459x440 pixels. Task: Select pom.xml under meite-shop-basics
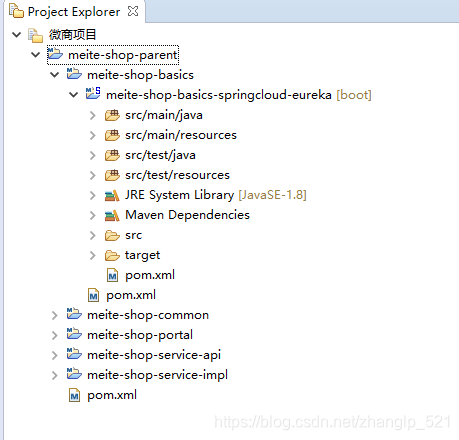[x=131, y=295]
